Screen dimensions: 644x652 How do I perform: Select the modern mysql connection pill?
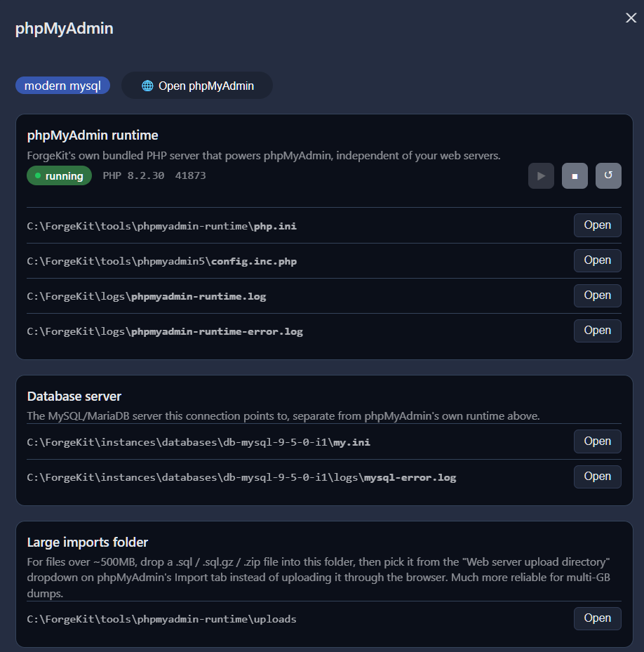click(62, 86)
